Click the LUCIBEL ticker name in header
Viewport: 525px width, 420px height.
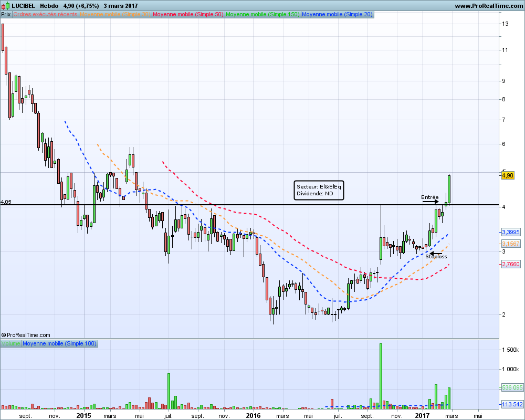click(x=24, y=6)
